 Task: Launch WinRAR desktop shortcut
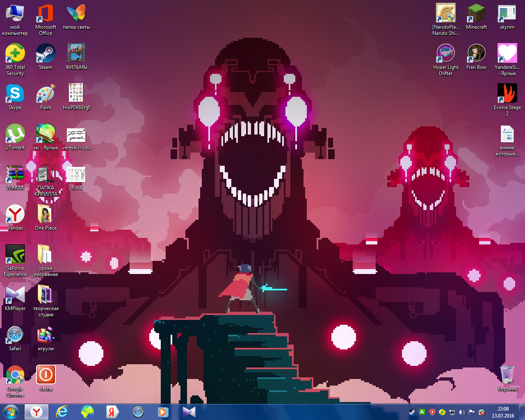(x=15, y=178)
